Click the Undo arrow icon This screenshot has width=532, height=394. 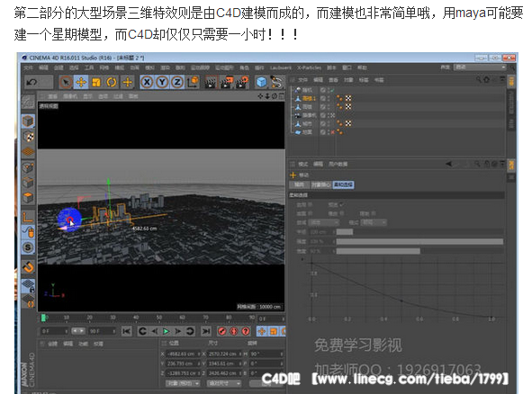click(32, 82)
